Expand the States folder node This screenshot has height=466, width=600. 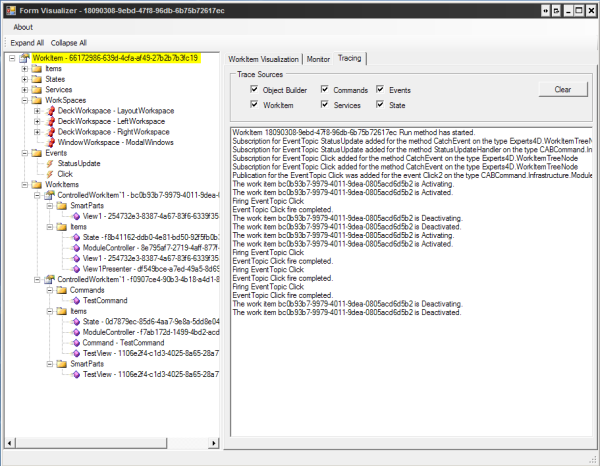[x=25, y=79]
